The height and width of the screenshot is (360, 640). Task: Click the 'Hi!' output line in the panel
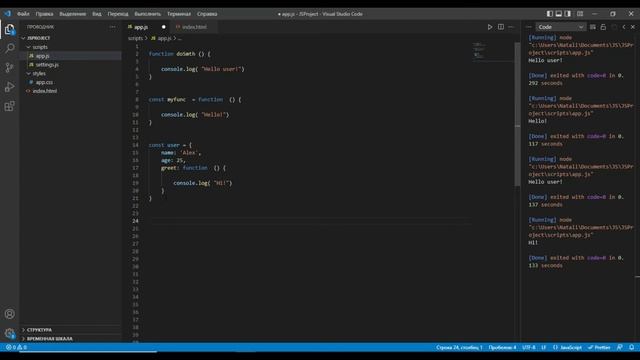point(533,242)
